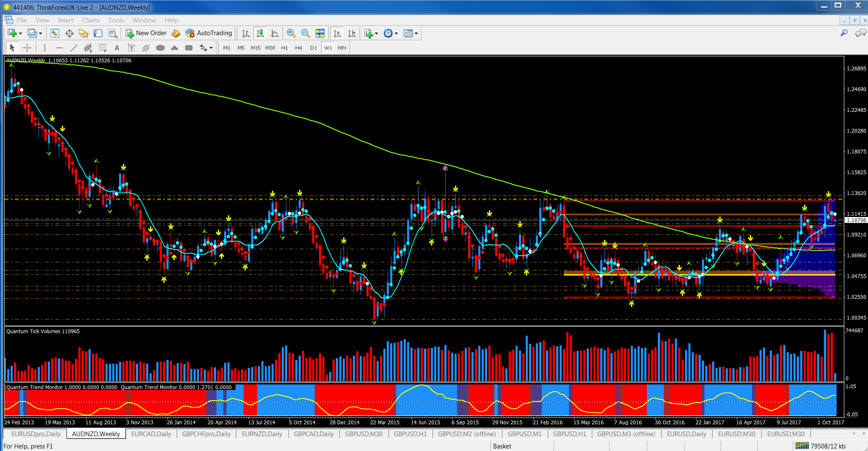Switch chart to candlesticks icon
This screenshot has height=451, width=868.
260,33
